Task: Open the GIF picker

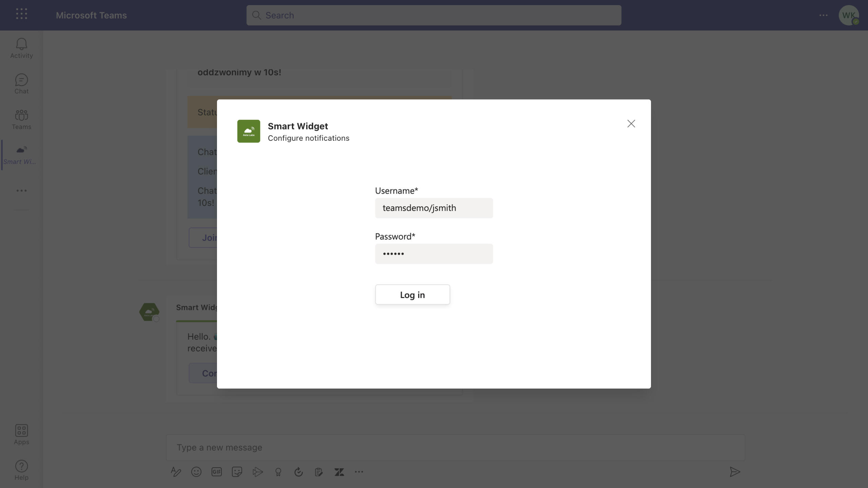Action: [216, 472]
